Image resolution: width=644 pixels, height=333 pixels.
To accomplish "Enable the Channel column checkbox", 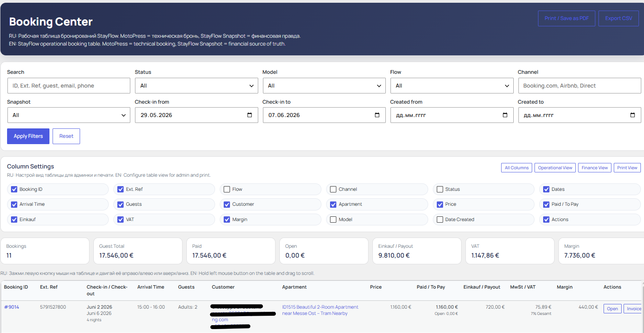I will point(333,189).
